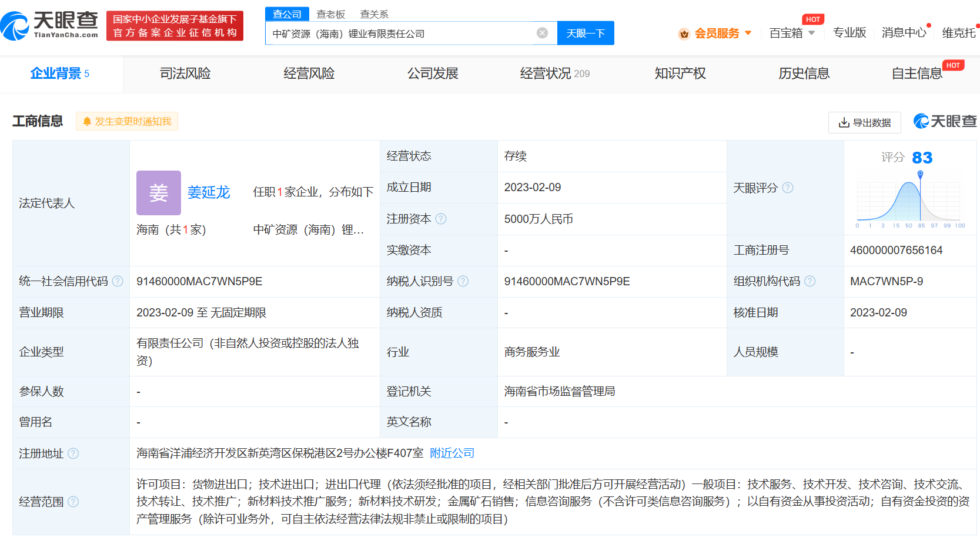The image size is (980, 537).
Task: Click the credit code 91460000MAC7WN5P9E under 统一社会信用代码
Action: (199, 281)
